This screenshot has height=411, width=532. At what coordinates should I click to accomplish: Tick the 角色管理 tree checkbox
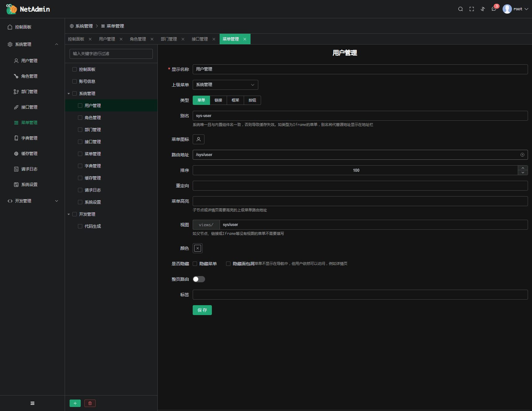pos(80,118)
